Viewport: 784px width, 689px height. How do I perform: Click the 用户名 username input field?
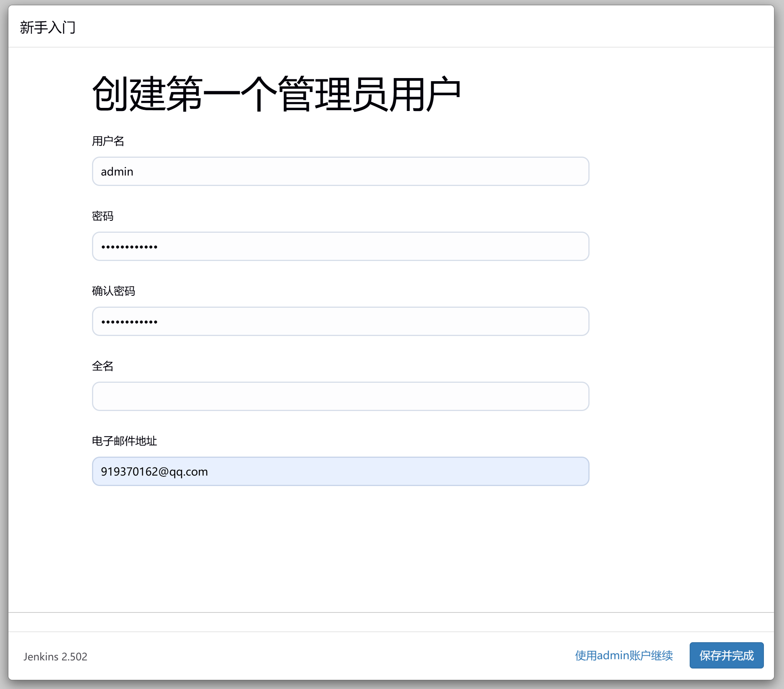(340, 171)
